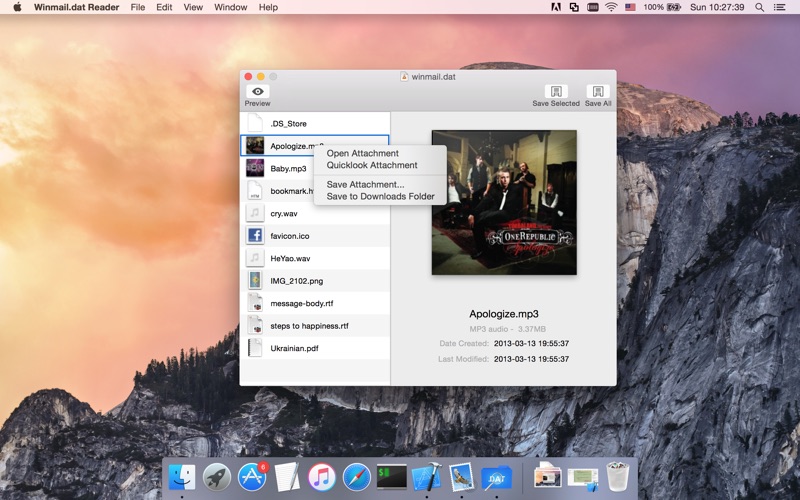Open App Store from the Dock
This screenshot has height=500, width=800.
point(252,477)
